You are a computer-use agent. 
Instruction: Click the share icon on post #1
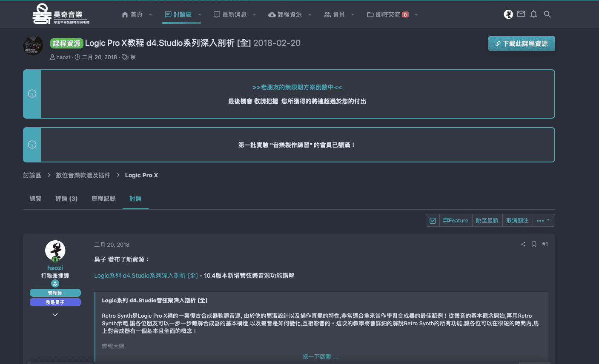point(523,244)
